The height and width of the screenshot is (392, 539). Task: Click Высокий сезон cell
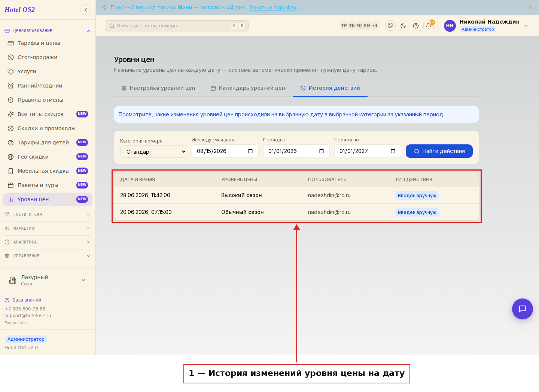pyautogui.click(x=241, y=195)
